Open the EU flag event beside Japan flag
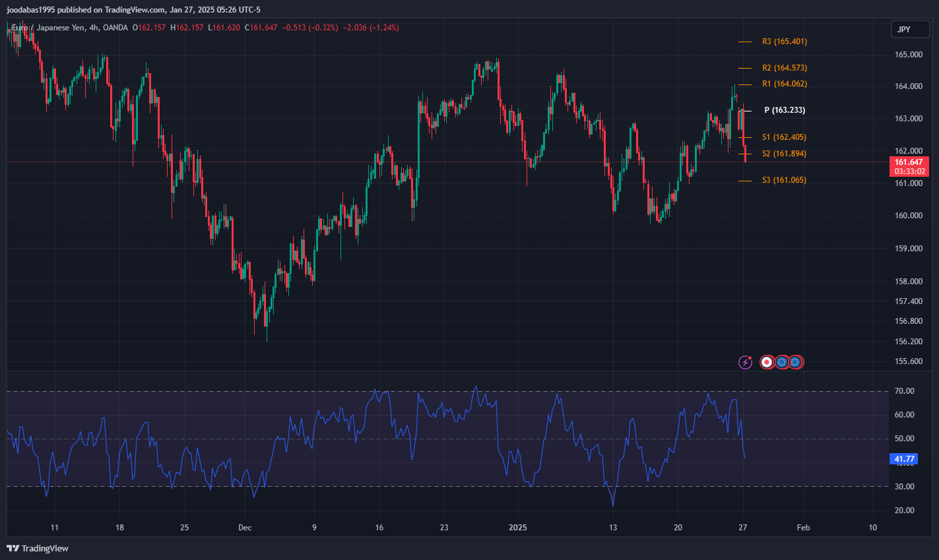This screenshot has height=560, width=939. 782,361
